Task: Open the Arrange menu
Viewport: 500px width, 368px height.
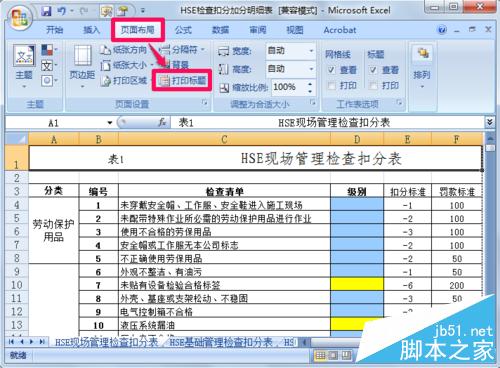Action: 422,67
